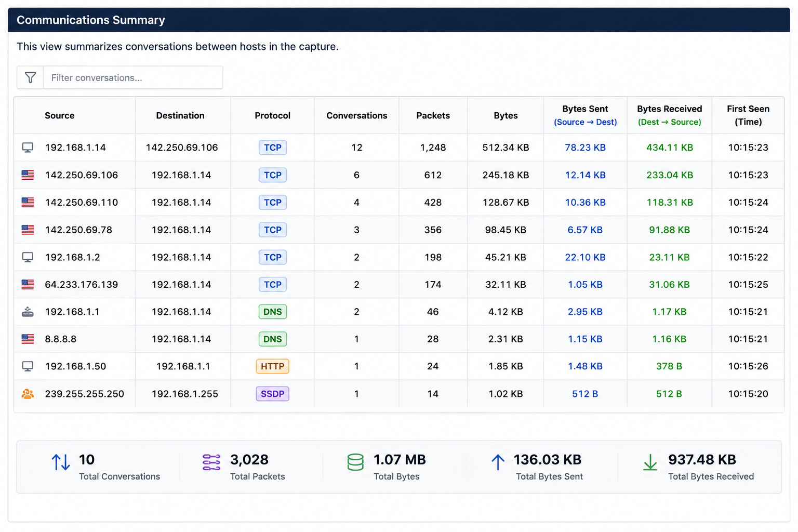This screenshot has width=798, height=532.
Task: Click the 378 B bytes received value
Action: pos(669,366)
